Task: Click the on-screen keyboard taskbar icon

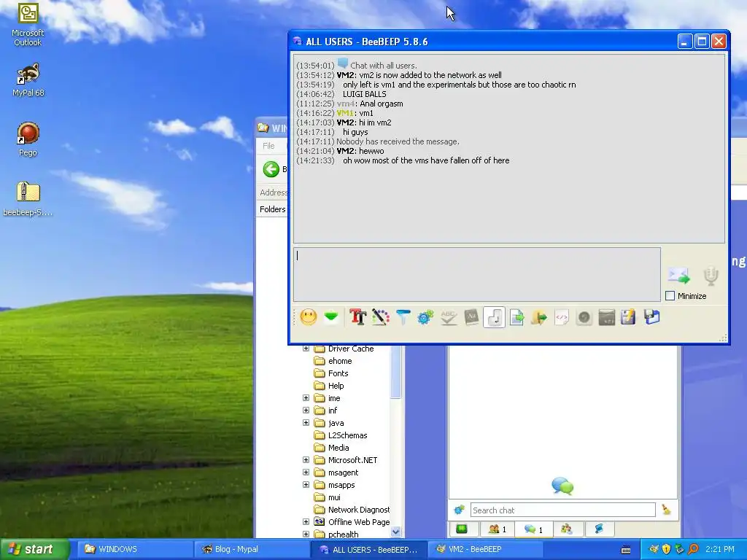Action: 626,550
